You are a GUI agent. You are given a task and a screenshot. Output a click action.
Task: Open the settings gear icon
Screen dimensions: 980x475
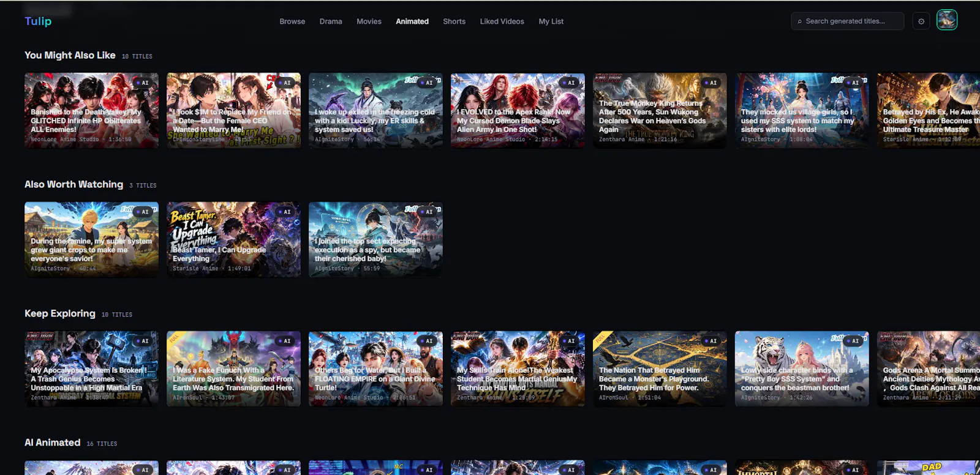[921, 21]
